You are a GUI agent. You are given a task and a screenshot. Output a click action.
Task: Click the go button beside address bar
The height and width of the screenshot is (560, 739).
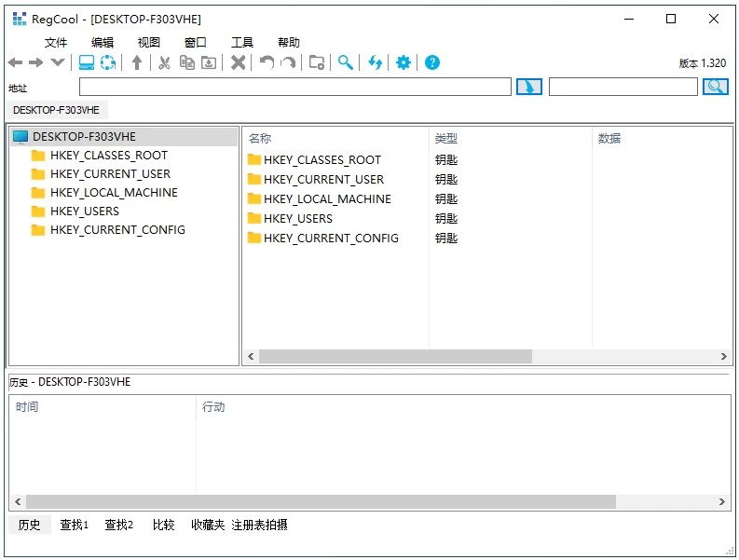528,87
